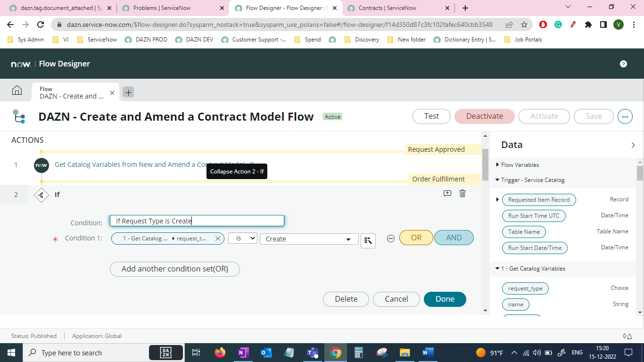Click the Cancel button

[x=396, y=299]
